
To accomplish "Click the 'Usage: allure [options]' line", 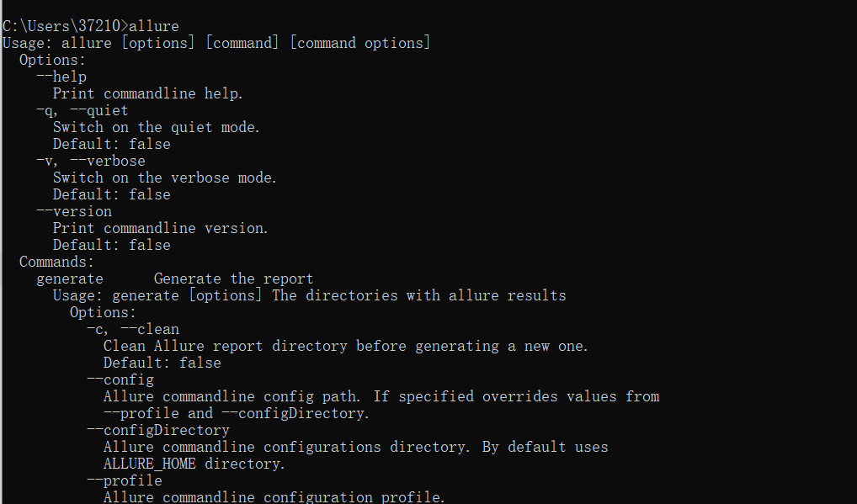I will (216, 43).
